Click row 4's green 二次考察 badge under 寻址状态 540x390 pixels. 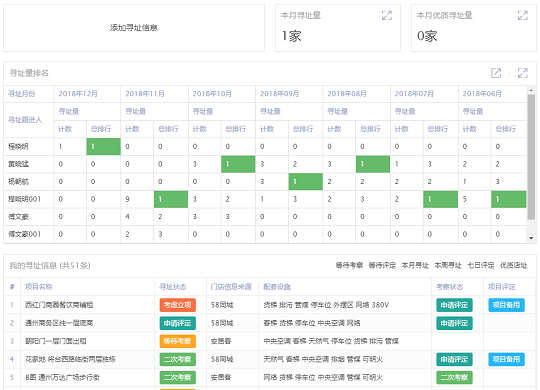pyautogui.click(x=178, y=359)
